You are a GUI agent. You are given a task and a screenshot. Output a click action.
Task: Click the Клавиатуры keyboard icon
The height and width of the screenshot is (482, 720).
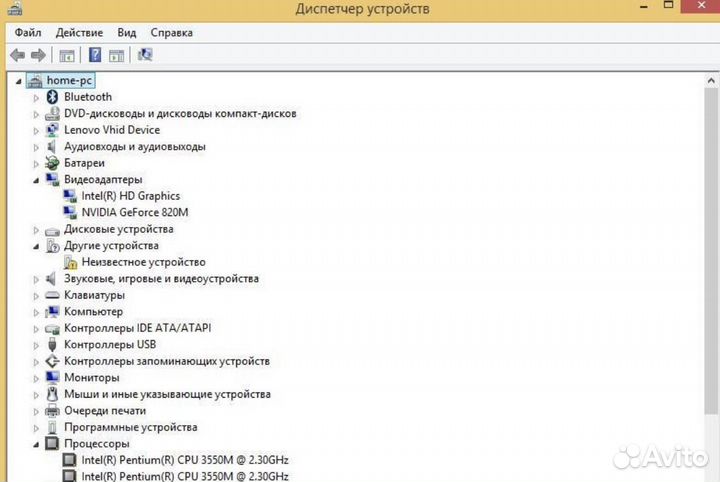tap(52, 295)
